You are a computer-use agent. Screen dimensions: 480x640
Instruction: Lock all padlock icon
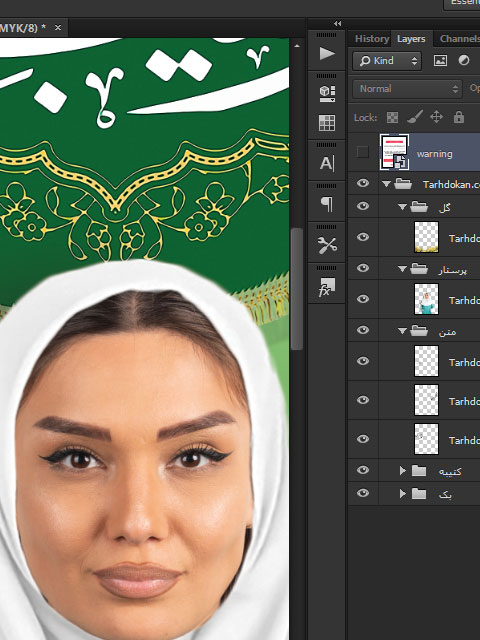click(459, 118)
